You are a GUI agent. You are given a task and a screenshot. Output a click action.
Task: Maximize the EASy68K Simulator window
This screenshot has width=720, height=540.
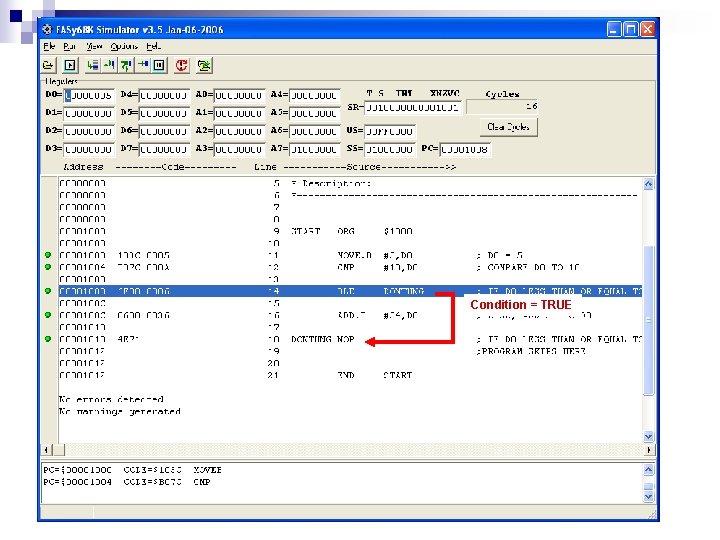[631, 29]
